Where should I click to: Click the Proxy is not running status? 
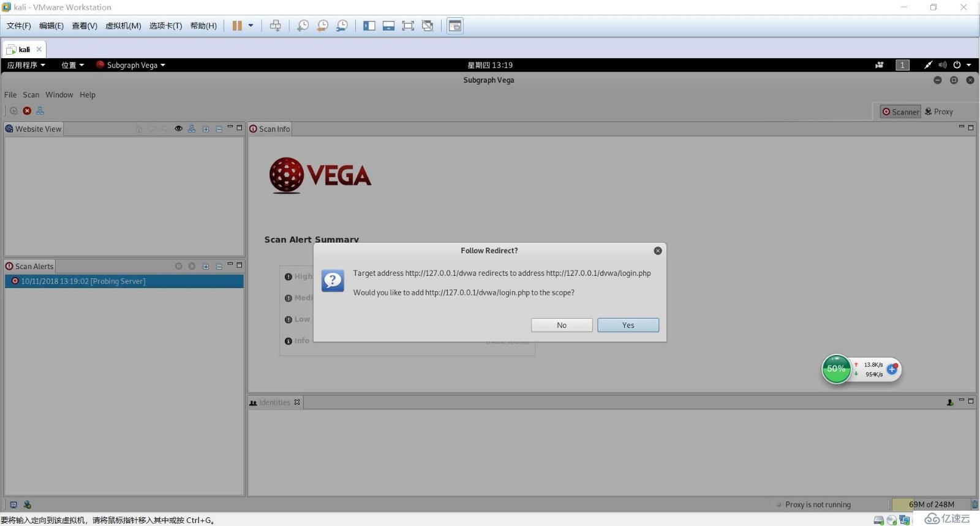[818, 505]
